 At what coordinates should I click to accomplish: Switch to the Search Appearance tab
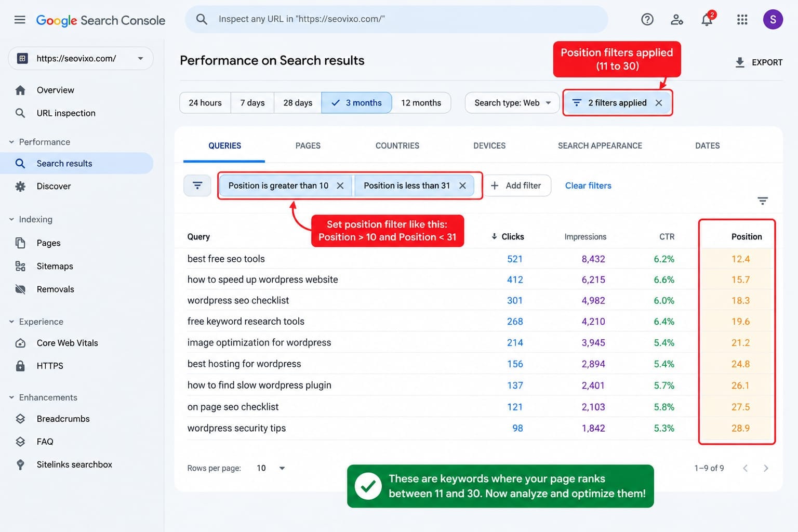tap(600, 146)
